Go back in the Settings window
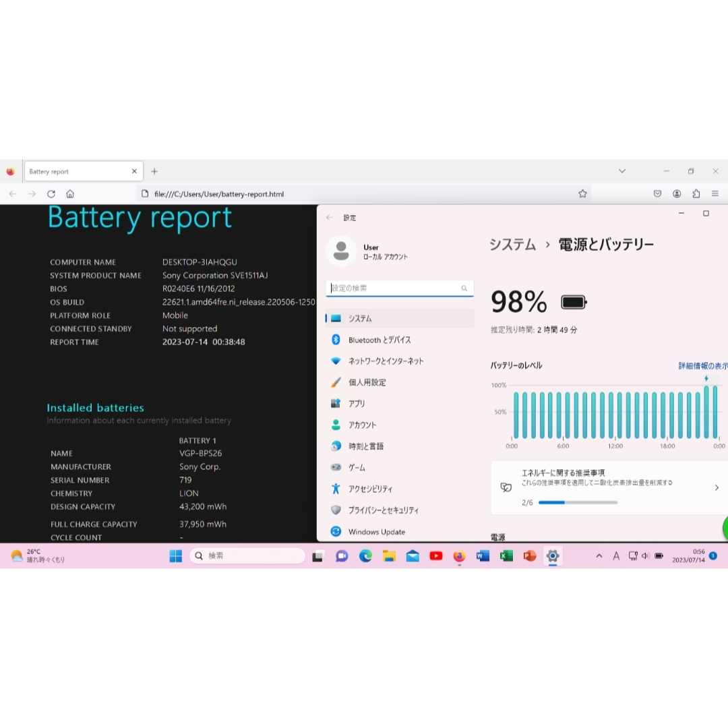Image resolution: width=728 pixels, height=728 pixels. click(x=330, y=217)
